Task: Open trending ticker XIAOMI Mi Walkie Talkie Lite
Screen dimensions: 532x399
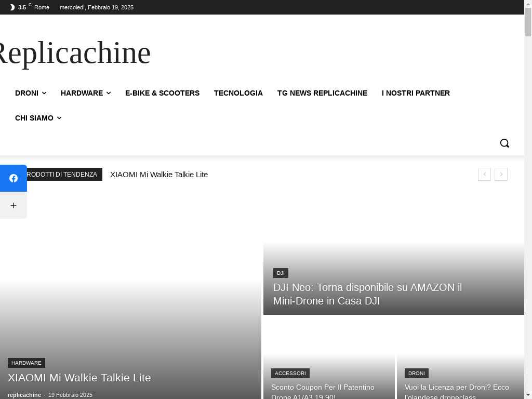Action: [x=159, y=175]
